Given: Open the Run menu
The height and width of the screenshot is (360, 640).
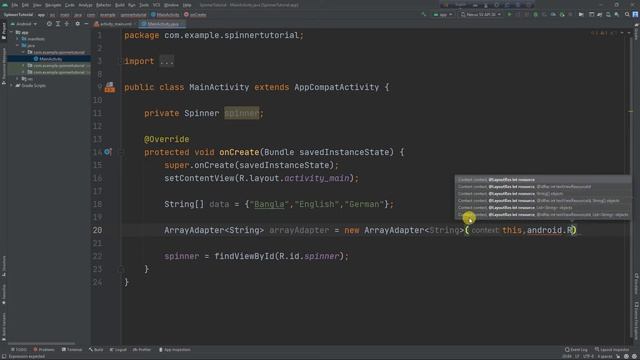Looking at the screenshot, I should [x=132, y=5].
